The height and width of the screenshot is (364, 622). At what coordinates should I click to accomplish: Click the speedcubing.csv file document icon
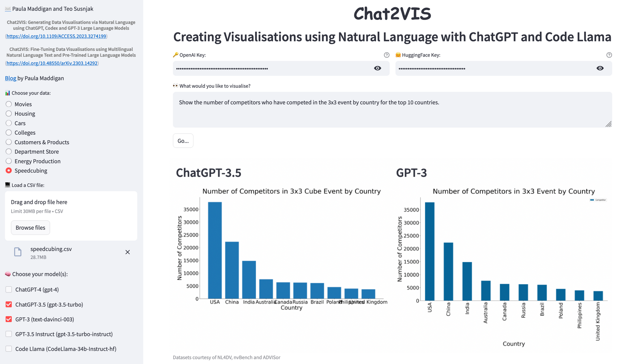[x=18, y=252]
